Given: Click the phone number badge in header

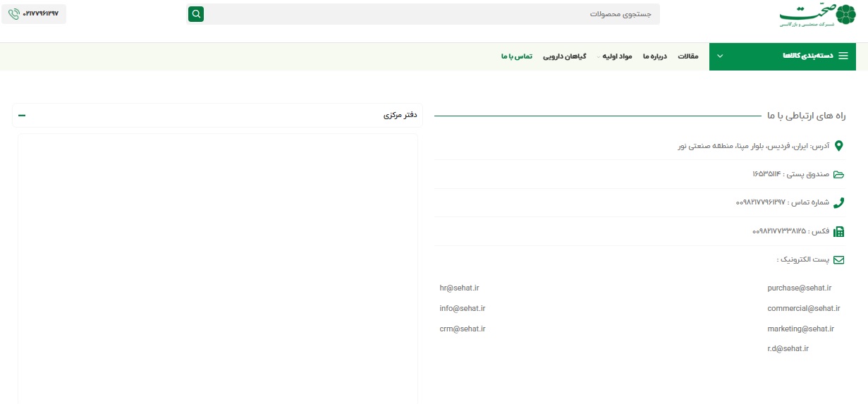Looking at the screenshot, I should [34, 14].
